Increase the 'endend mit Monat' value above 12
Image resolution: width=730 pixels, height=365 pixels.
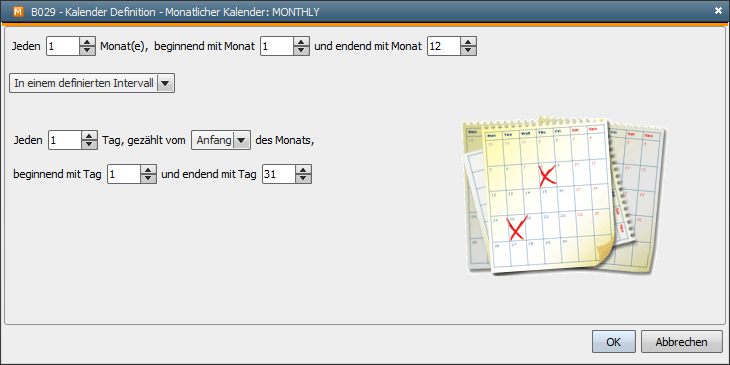468,42
